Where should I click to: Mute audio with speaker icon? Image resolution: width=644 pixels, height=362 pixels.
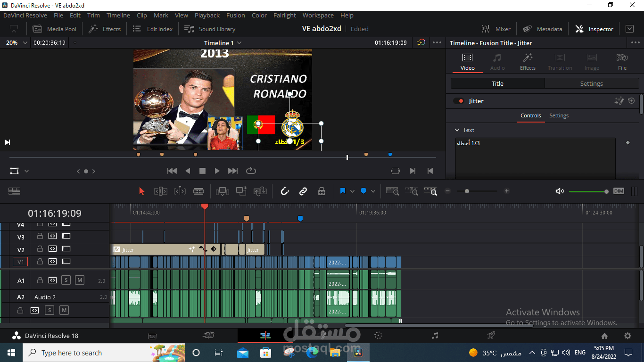click(560, 191)
